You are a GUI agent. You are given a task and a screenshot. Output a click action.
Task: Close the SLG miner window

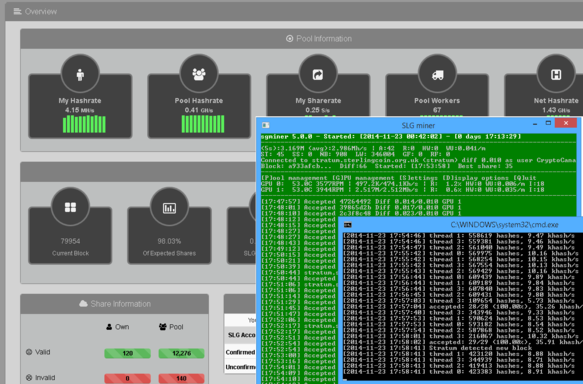[566, 123]
